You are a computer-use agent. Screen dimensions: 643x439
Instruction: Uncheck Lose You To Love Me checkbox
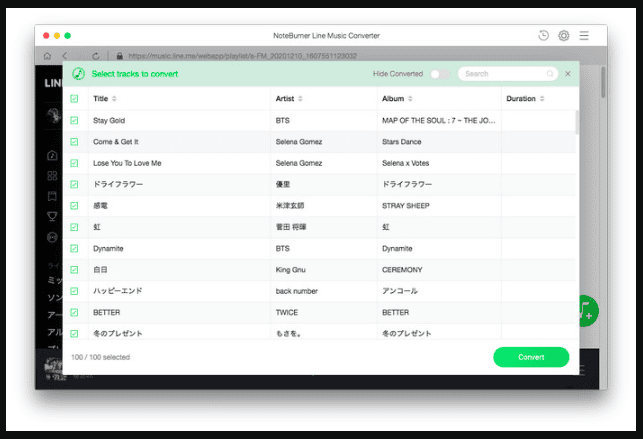tap(74, 163)
